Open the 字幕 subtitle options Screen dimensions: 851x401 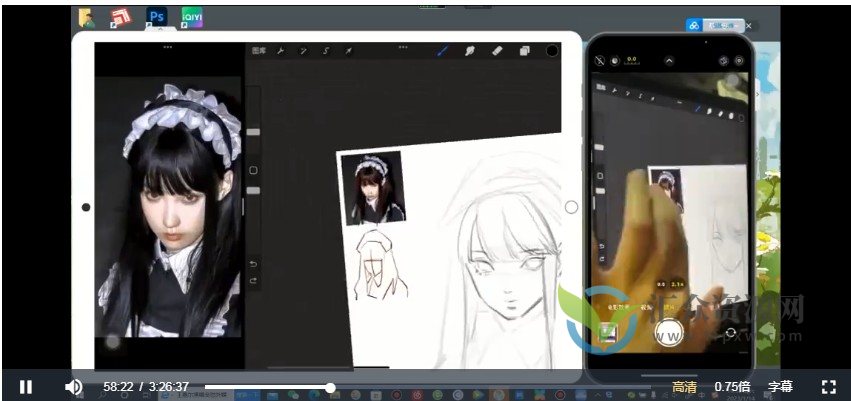(x=780, y=387)
